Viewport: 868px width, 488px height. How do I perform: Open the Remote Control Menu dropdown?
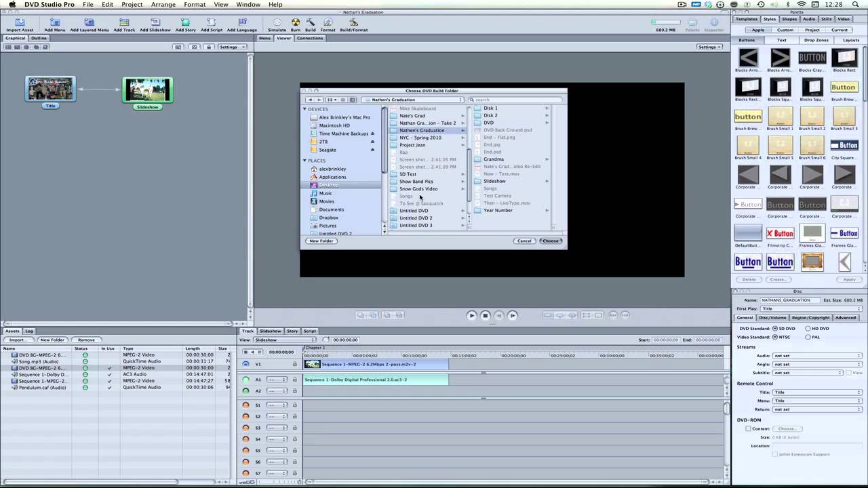(817, 401)
